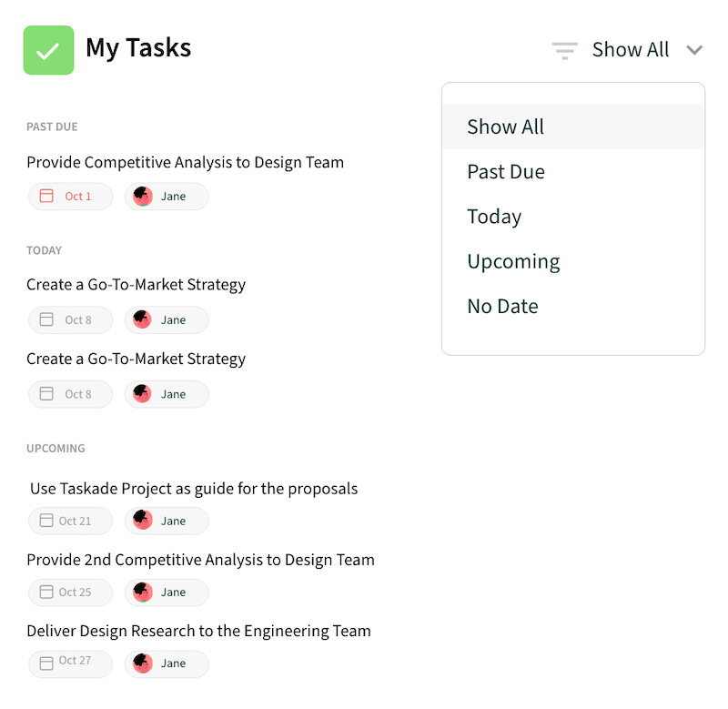
Task: Expand the chevron next to Show All
Action: (694, 50)
